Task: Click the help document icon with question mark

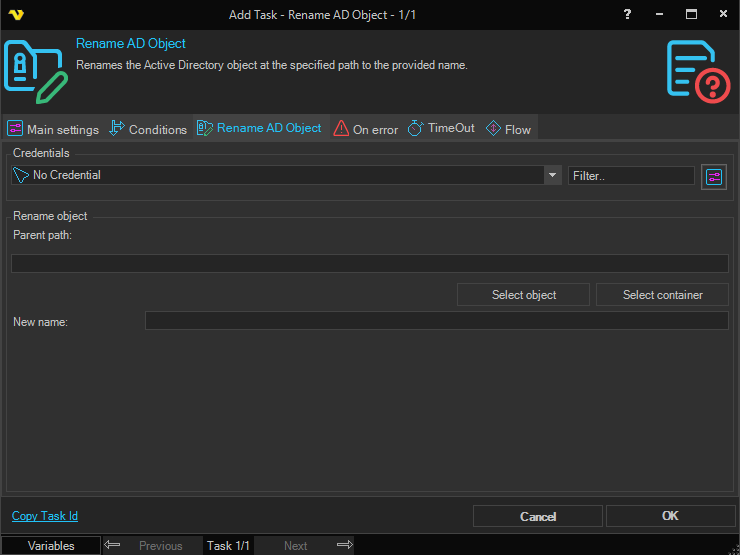Action: tap(699, 69)
